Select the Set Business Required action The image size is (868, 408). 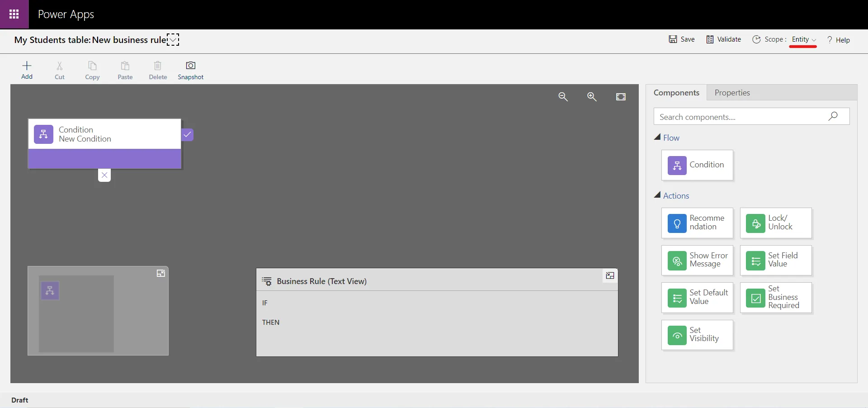[776, 298]
